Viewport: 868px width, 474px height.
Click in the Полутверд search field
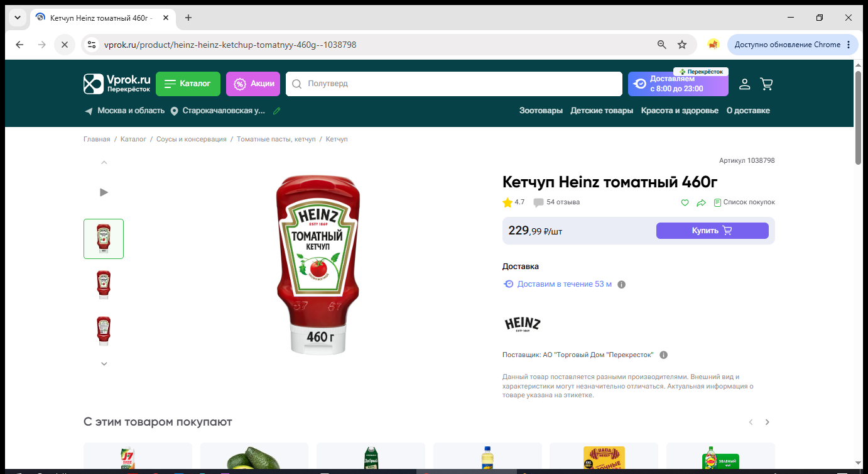[453, 84]
